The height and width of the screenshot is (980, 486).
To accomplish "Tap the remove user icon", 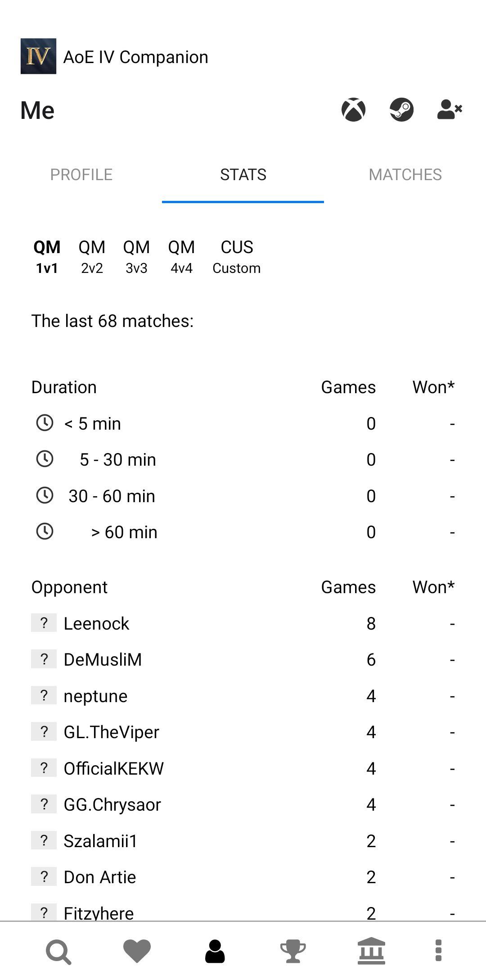I will [x=450, y=110].
